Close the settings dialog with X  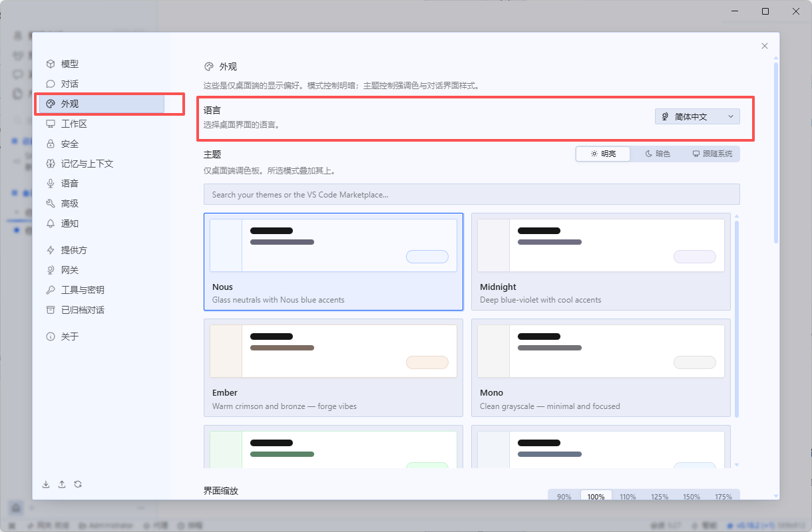[x=765, y=46]
